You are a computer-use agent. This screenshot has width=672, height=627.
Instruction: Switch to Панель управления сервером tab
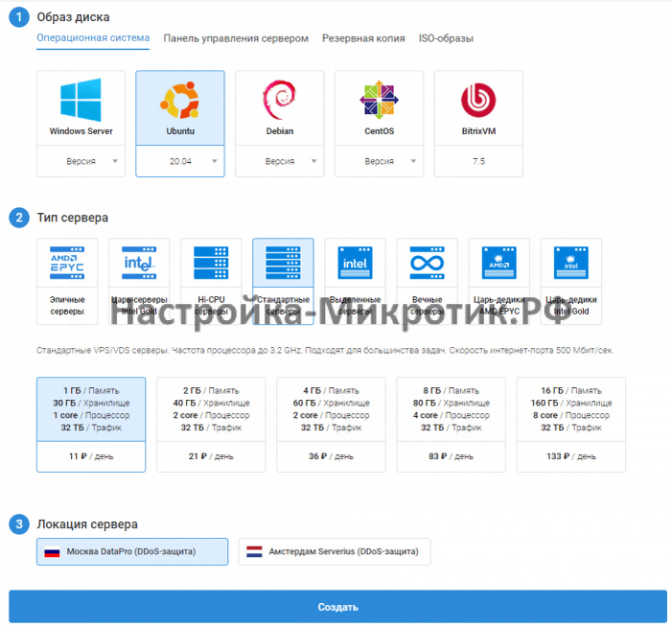click(x=236, y=38)
